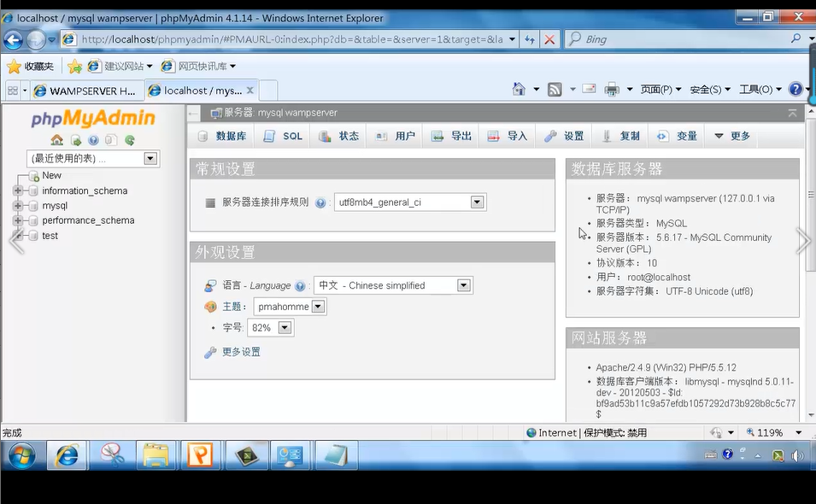Switch to the 导出 export tab
The width and height of the screenshot is (816, 504).
(x=451, y=137)
